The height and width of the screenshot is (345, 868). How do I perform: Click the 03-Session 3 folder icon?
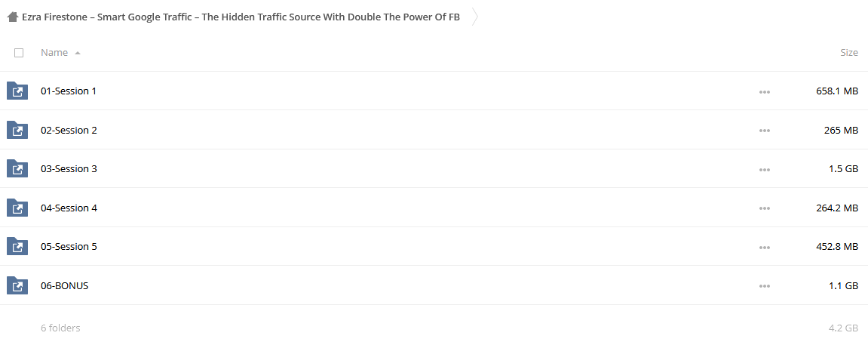17,169
